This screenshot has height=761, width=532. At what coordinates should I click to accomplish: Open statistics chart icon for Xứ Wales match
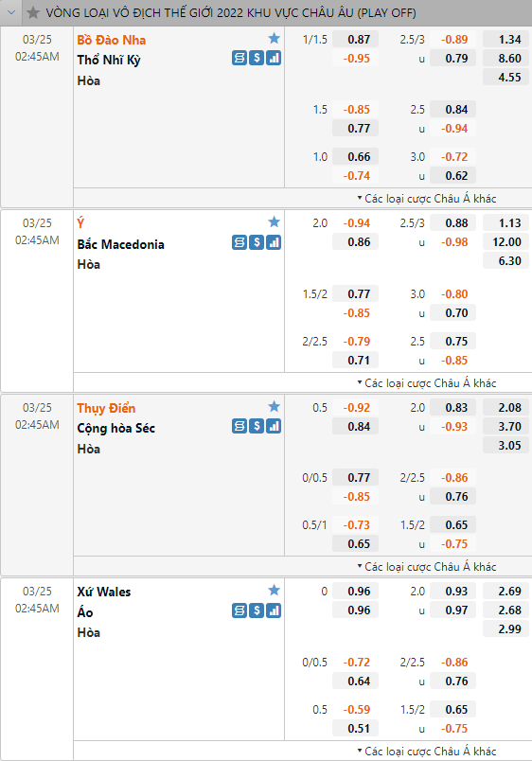pos(274,611)
